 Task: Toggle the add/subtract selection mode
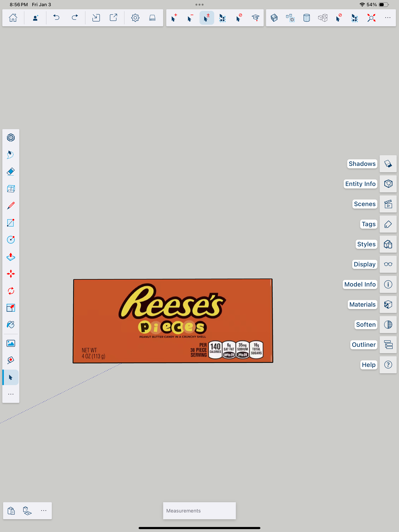207,18
